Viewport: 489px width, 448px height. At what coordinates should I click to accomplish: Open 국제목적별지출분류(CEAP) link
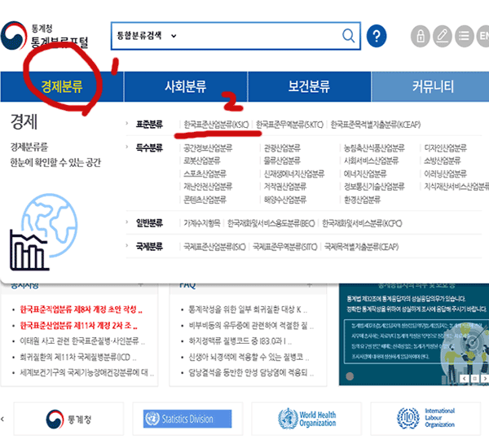coord(361,247)
